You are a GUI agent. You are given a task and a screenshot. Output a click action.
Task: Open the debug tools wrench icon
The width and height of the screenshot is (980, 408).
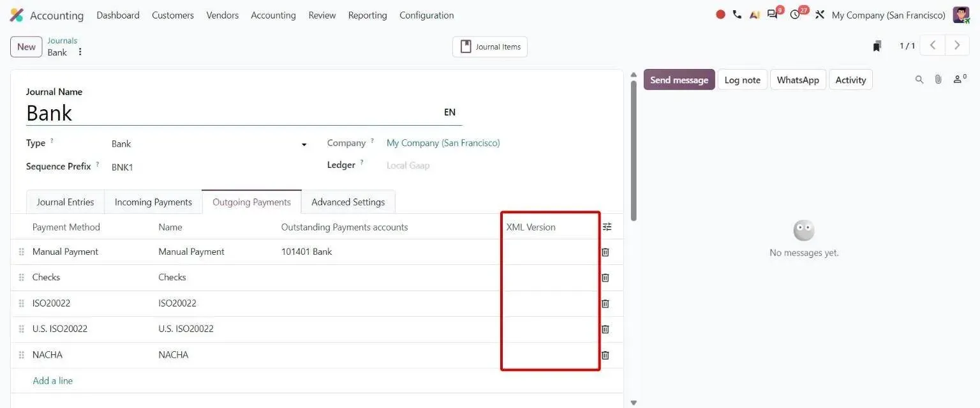(820, 15)
